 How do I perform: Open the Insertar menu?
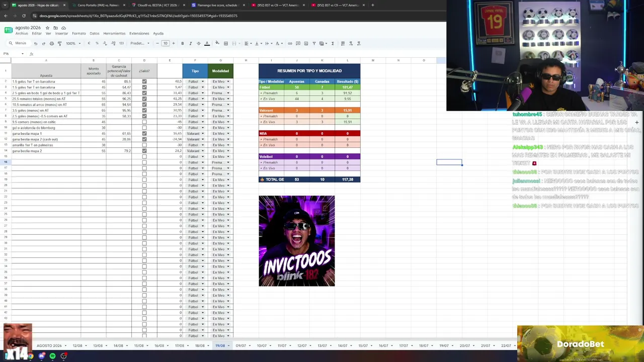61,34
